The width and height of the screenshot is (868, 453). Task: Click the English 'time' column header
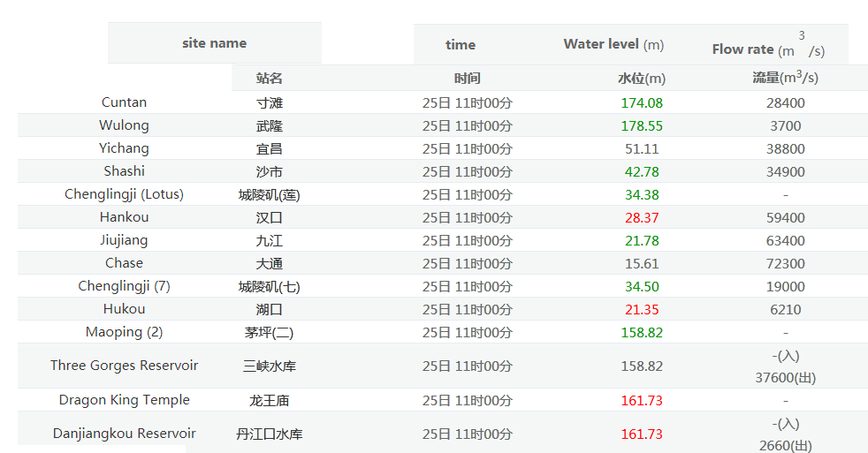461,45
